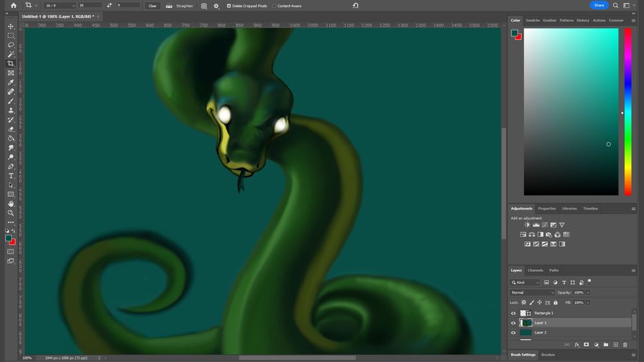Screen dimensions: 644x362
Task: Select the Path Selection tool
Action: (x=11, y=185)
